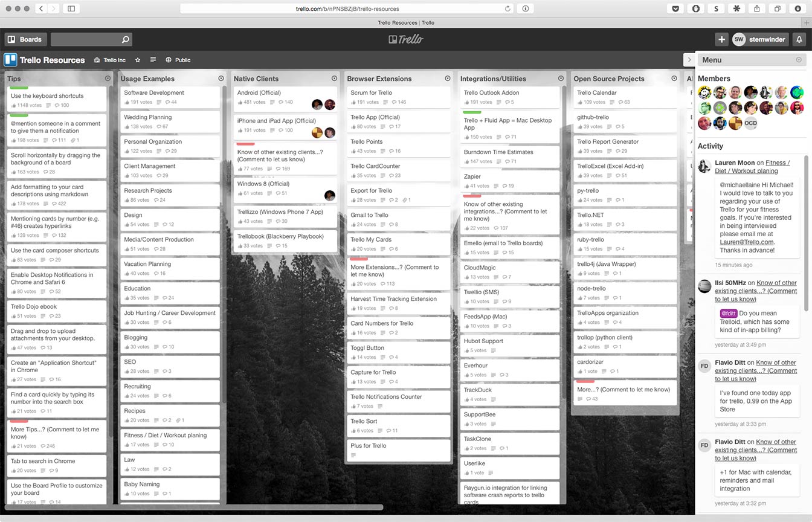The height and width of the screenshot is (522, 812).
Task: Select the Trello Resources | Trello tab
Action: click(406, 22)
